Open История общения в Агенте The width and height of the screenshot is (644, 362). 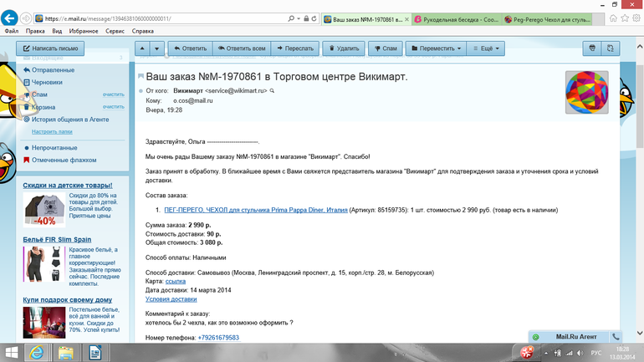coord(70,120)
